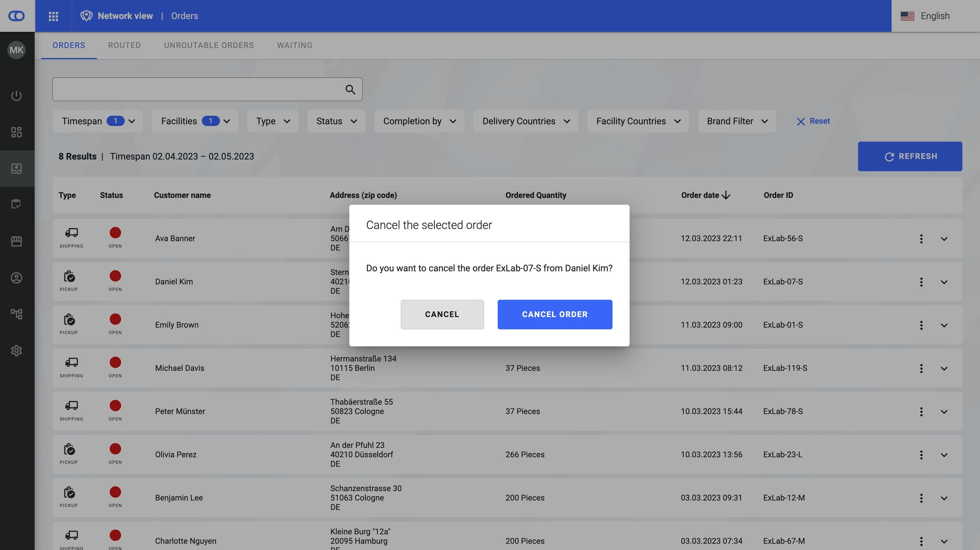Switch to the Routed tab
980x550 pixels.
tap(124, 46)
